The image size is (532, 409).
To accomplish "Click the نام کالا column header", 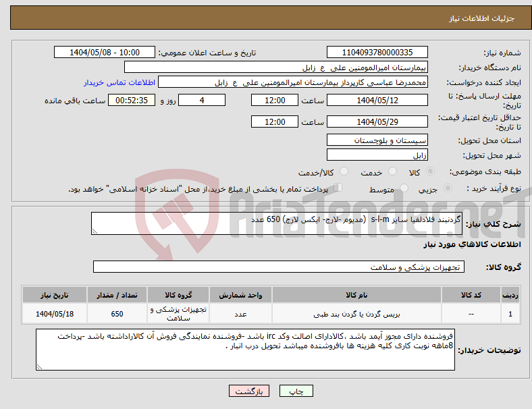I will coord(356,295).
